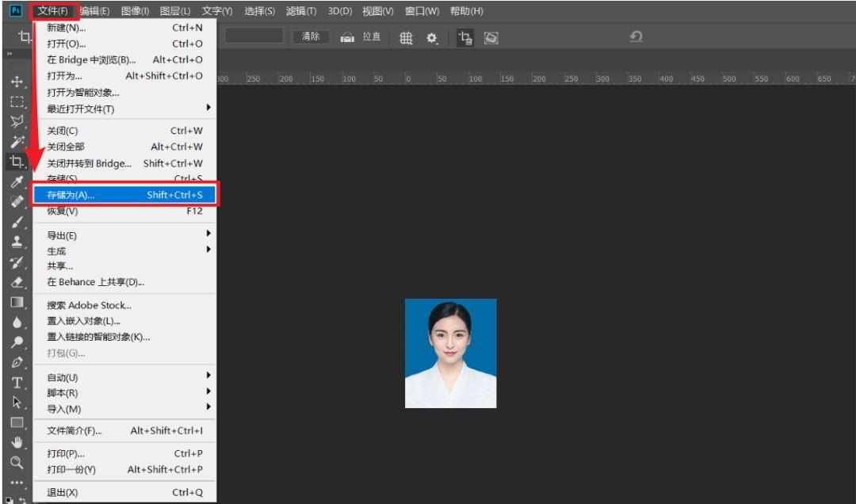Open the 图像 menu in menu bar
The height and width of the screenshot is (504, 856).
pos(135,11)
